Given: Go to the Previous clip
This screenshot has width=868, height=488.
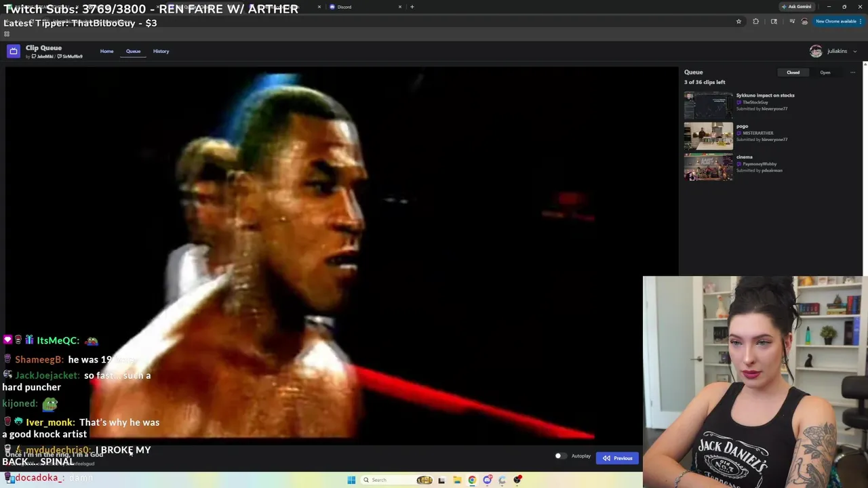Looking at the screenshot, I should pos(618,458).
